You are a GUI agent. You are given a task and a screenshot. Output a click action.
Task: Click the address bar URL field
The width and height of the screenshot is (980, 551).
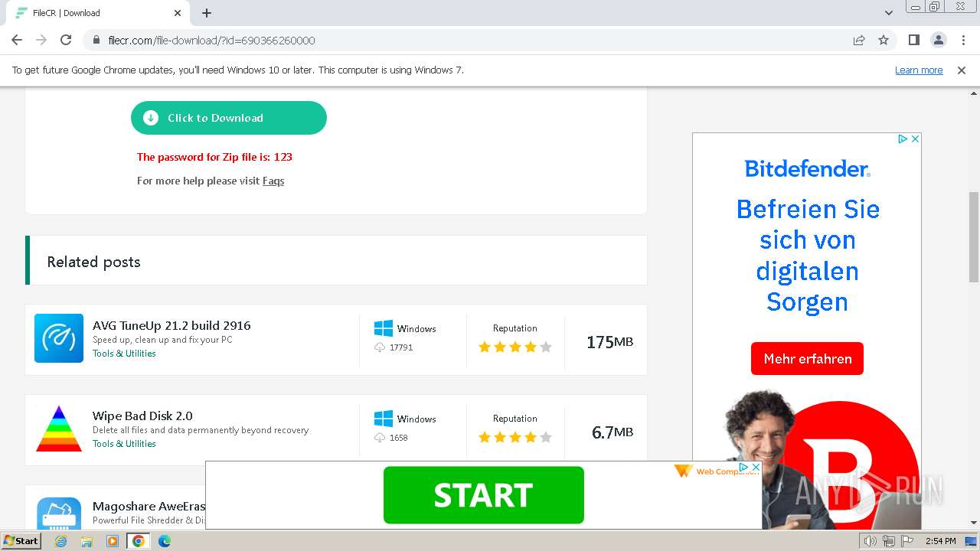click(x=467, y=40)
